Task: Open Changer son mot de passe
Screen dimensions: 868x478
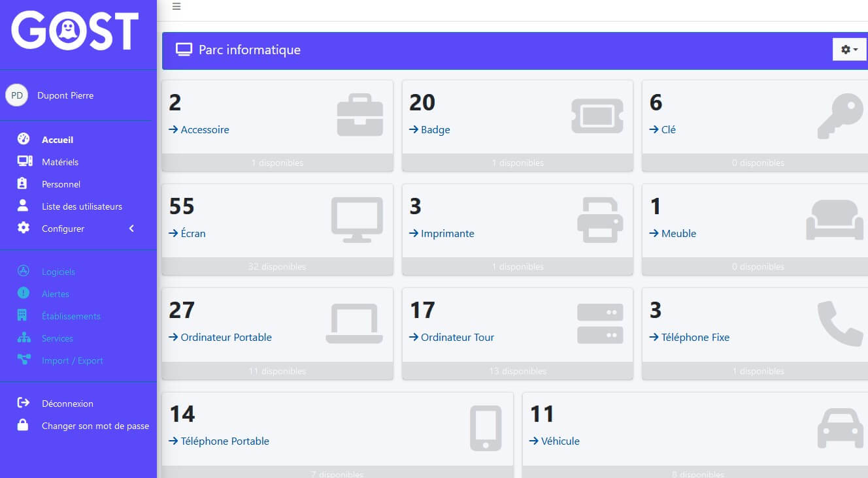Action: (95, 426)
